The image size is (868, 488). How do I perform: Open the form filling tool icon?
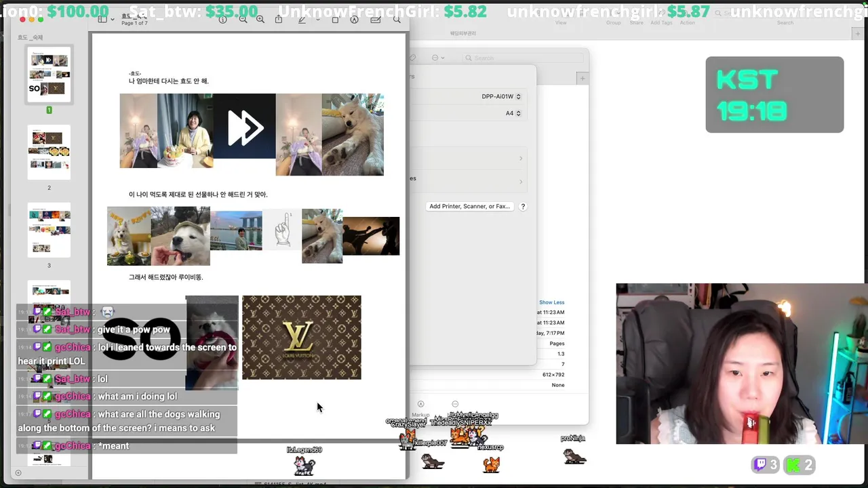(x=376, y=20)
